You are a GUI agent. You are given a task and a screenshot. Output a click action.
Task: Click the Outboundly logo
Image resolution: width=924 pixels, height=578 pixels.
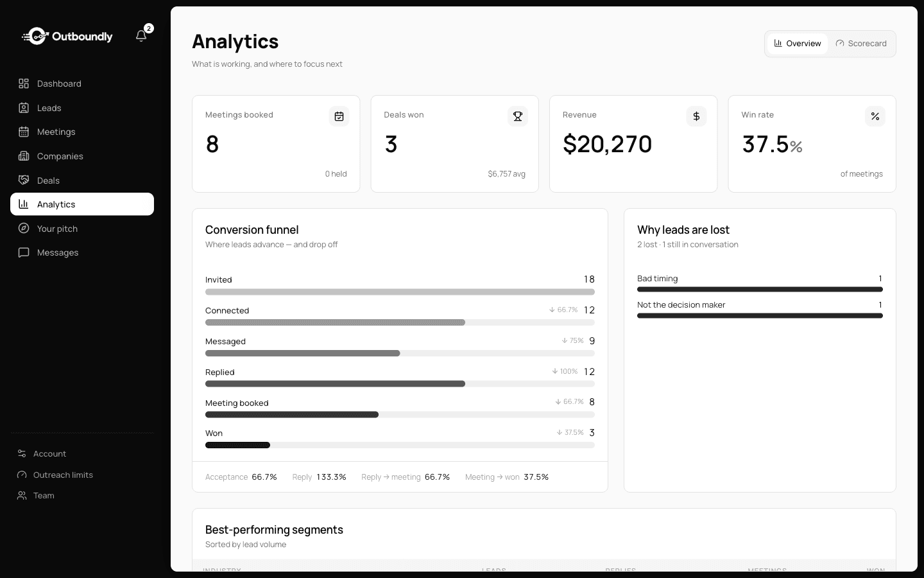tap(67, 37)
